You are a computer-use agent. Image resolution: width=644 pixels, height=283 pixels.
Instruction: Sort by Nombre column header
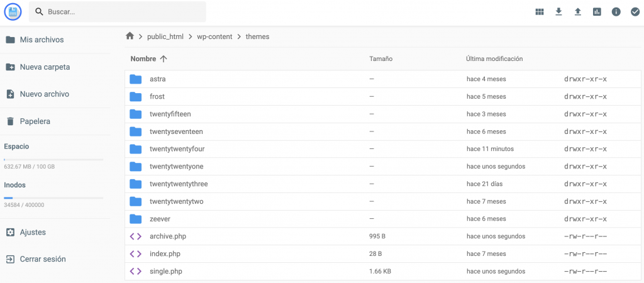(143, 58)
